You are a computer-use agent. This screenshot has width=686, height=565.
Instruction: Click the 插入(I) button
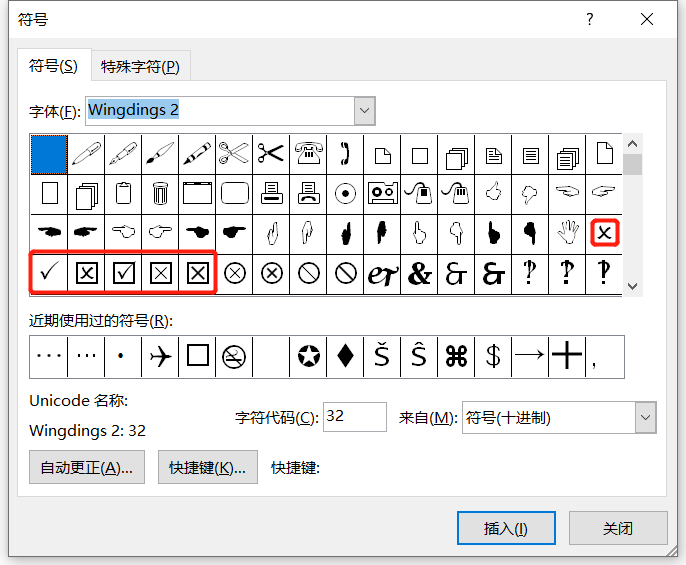[506, 528]
